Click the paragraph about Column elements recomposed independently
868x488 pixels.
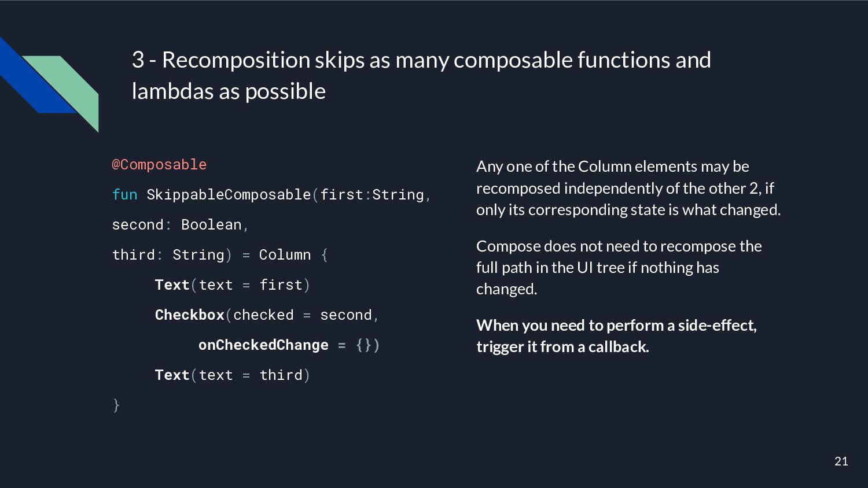click(x=628, y=188)
